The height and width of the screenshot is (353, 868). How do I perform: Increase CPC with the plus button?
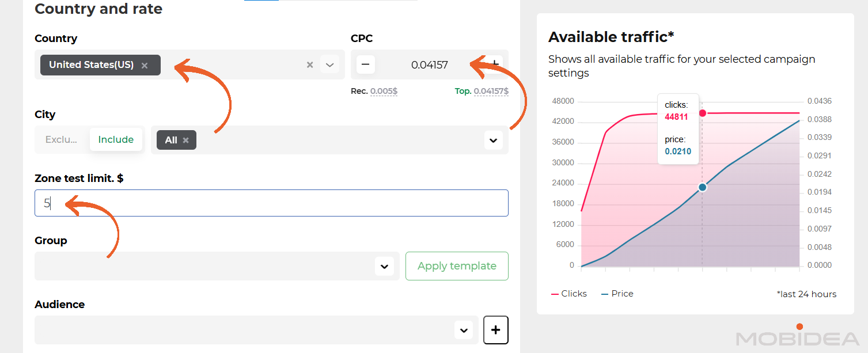coord(495,63)
